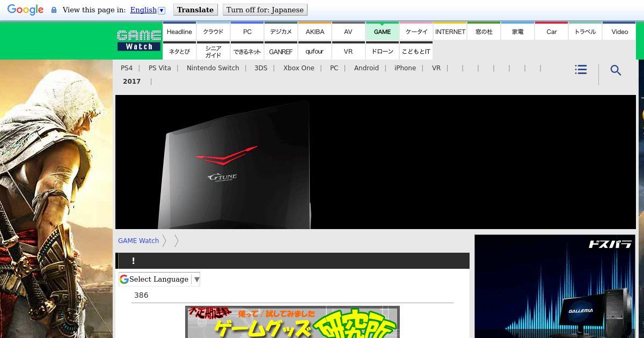The width and height of the screenshot is (644, 338).
Task: Click the GAME Watch logo
Action: 139,41
